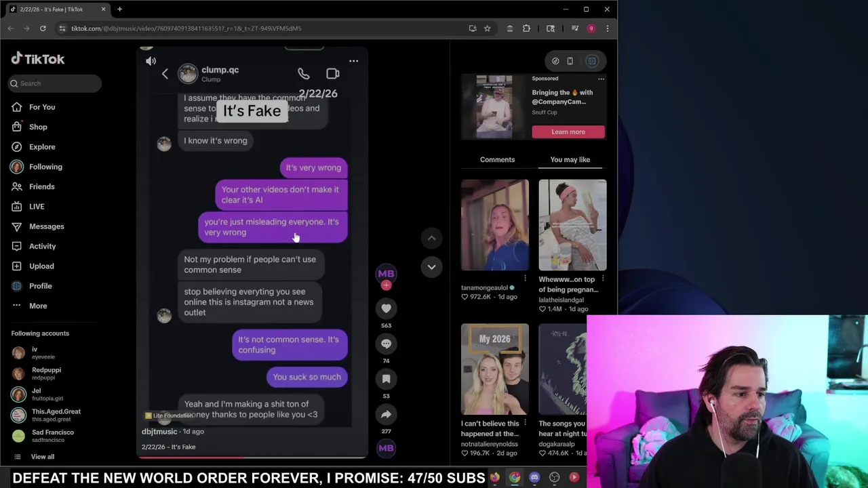Click the TikTok logo in the sidebar
This screenshot has width=868, height=488.
pos(38,59)
